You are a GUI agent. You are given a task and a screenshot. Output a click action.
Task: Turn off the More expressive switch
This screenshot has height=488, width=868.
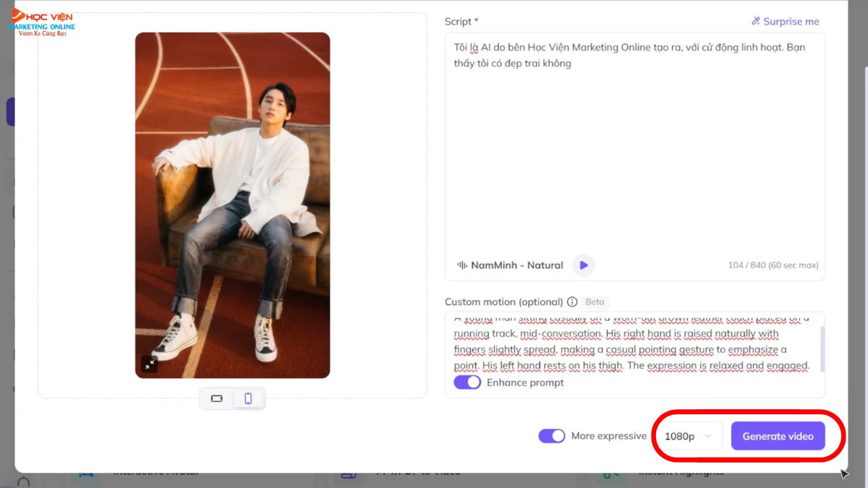[x=552, y=436]
